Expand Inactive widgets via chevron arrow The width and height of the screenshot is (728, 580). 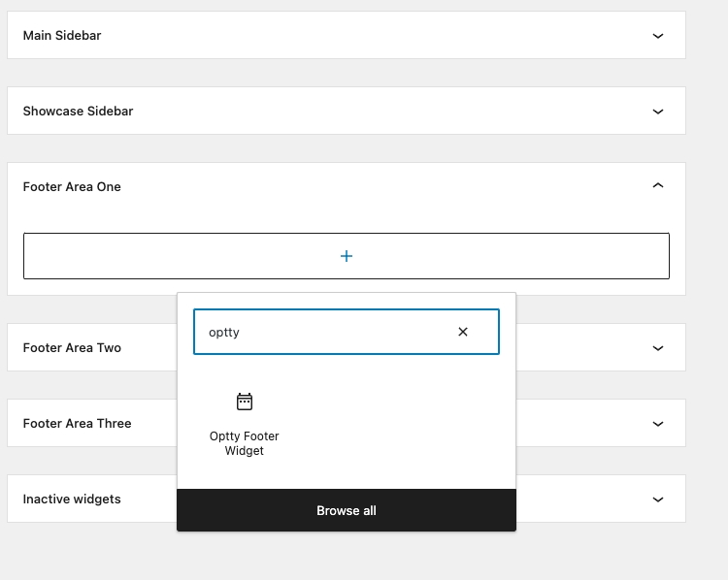(658, 499)
